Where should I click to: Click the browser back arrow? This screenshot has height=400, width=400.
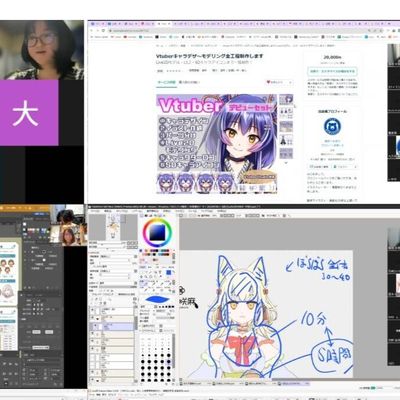pos(92,30)
